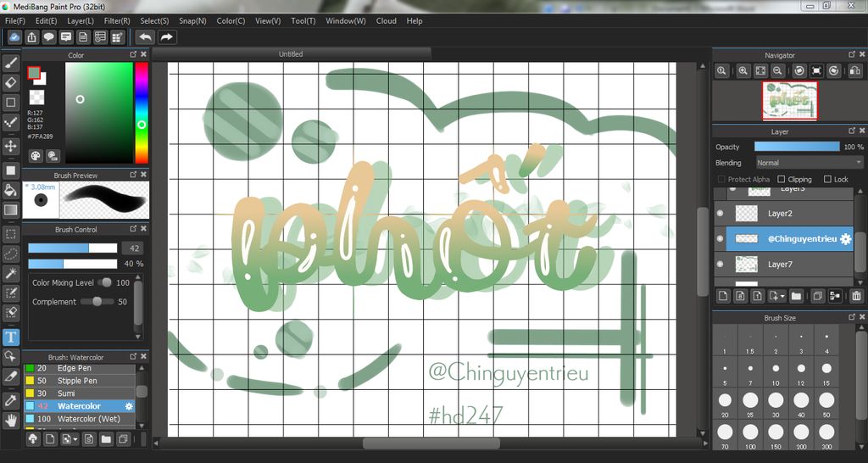Select the Sumi brush

click(x=80, y=393)
